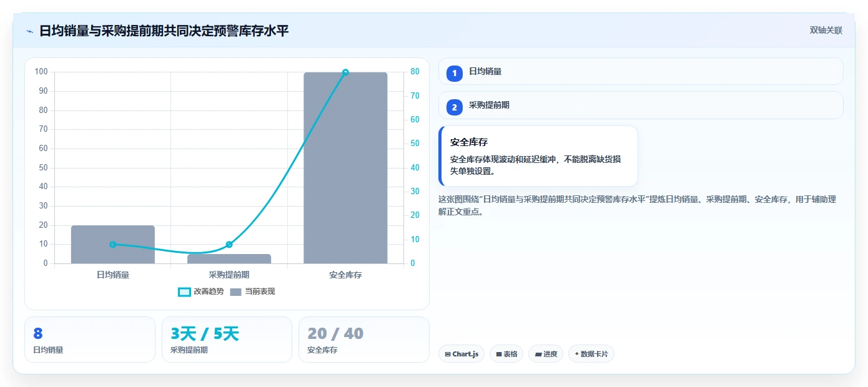Toggle the 改善趋势 legend entry
Viewport: 868px width, 387px height.
(201, 291)
